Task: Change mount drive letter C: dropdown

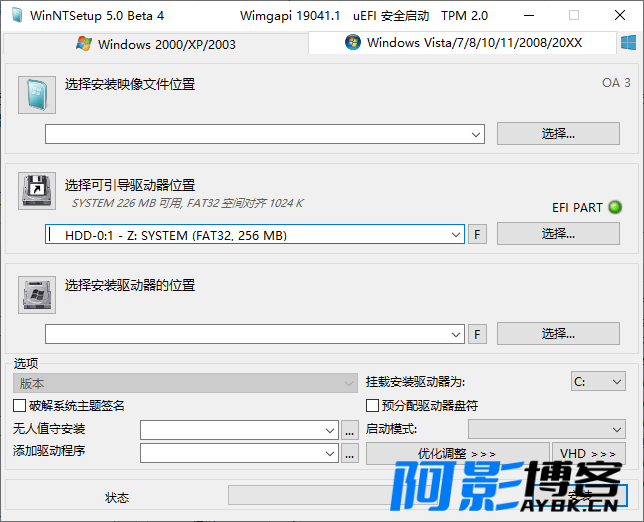Action: 598,382
